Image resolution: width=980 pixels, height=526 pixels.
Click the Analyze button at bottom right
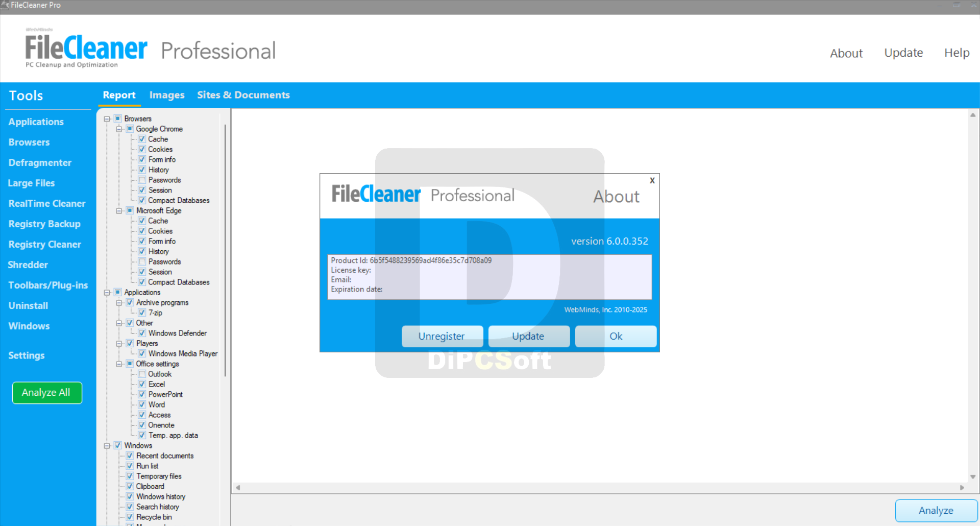(936, 511)
